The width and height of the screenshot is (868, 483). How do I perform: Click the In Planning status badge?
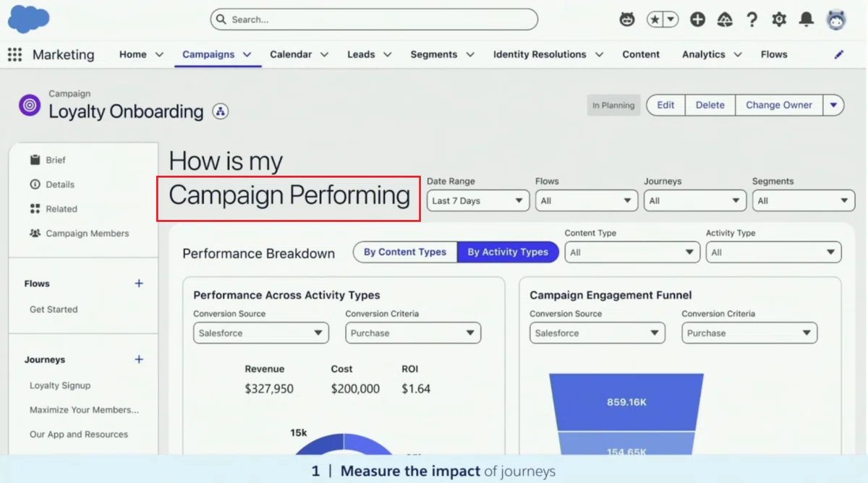[613, 105]
